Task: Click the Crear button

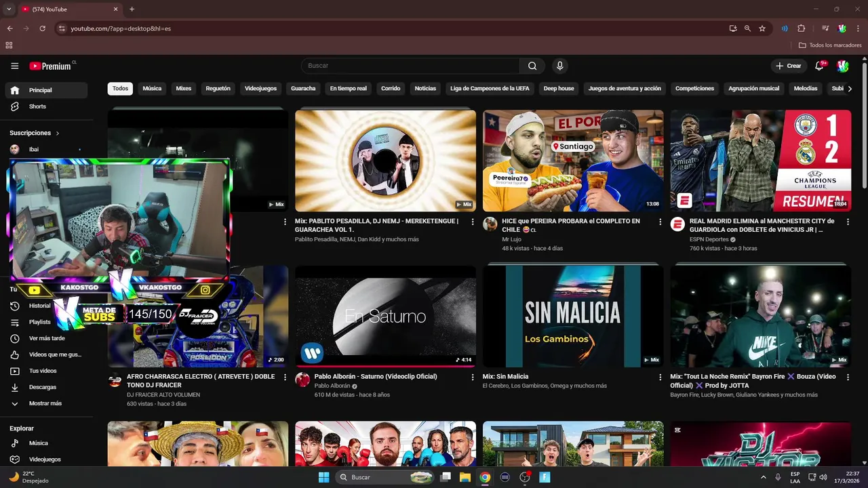Action: point(789,66)
